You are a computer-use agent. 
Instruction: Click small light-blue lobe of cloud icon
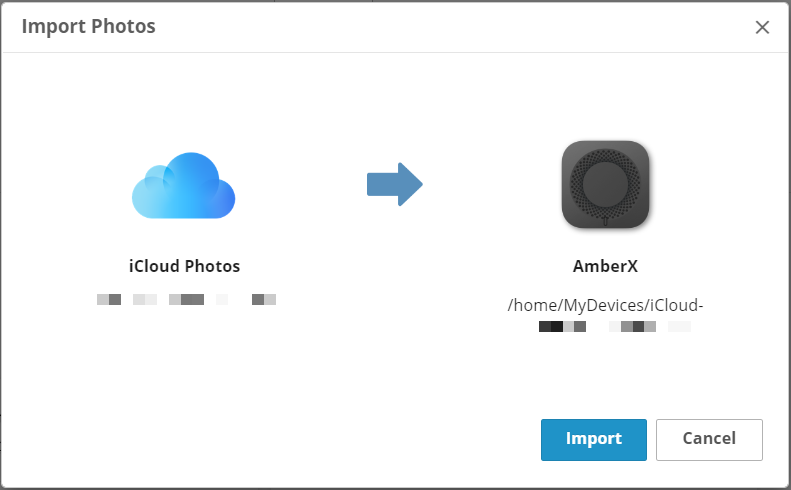click(158, 178)
